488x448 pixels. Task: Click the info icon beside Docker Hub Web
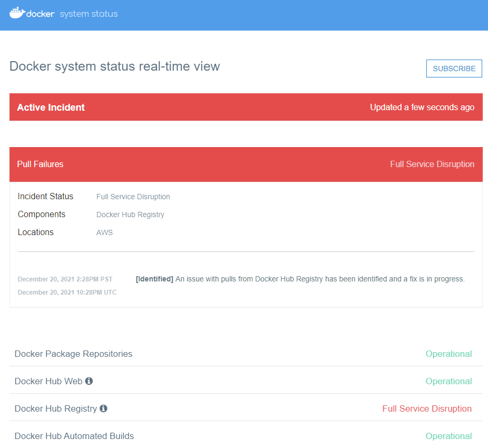[x=89, y=381]
